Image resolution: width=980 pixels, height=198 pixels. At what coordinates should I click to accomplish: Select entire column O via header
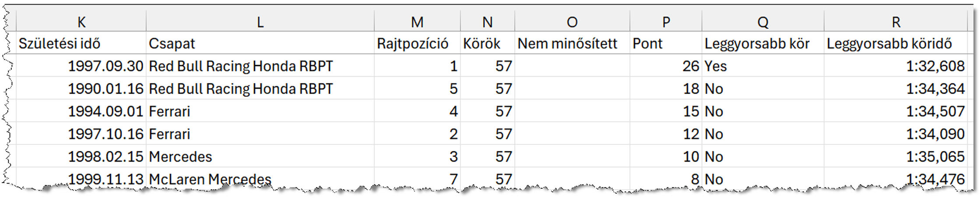(x=572, y=21)
